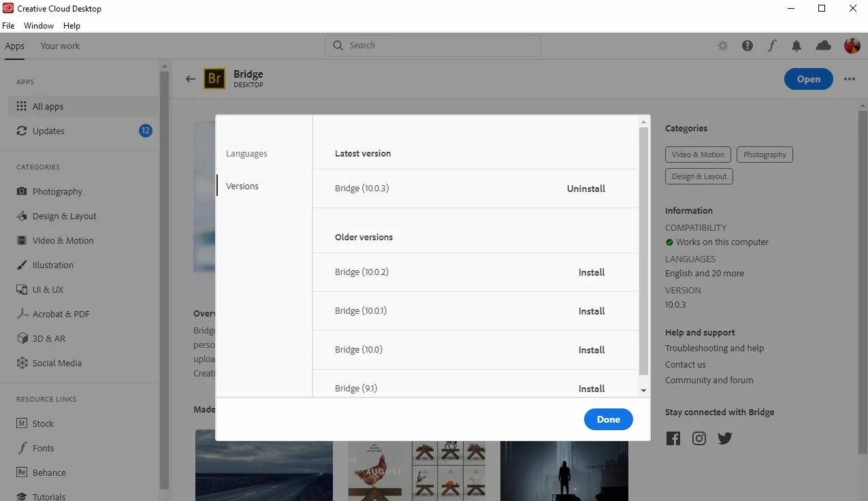
Task: Click the Creative Cloud logo in title bar
Action: [x=8, y=9]
